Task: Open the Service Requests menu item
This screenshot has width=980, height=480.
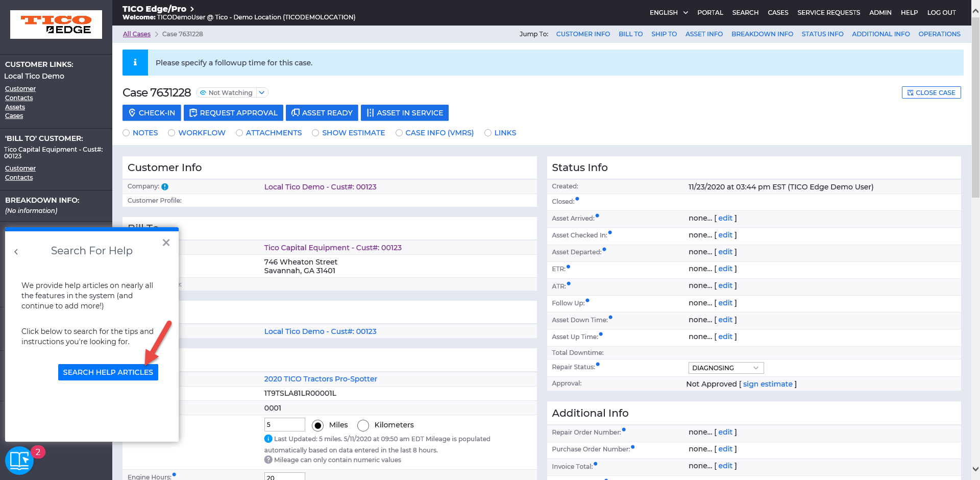Action: pyautogui.click(x=828, y=12)
